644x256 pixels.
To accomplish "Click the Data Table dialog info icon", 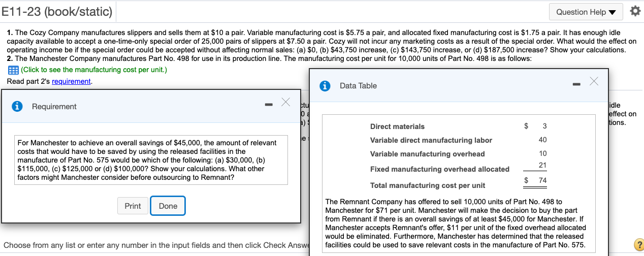I will coord(326,86).
